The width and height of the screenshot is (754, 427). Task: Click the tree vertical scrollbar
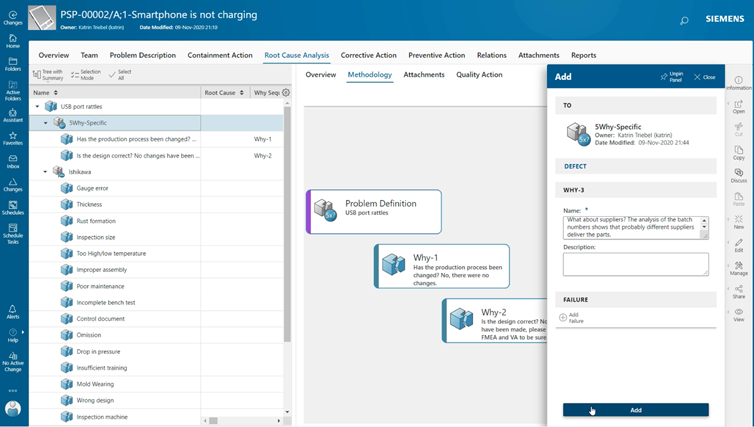(287, 224)
